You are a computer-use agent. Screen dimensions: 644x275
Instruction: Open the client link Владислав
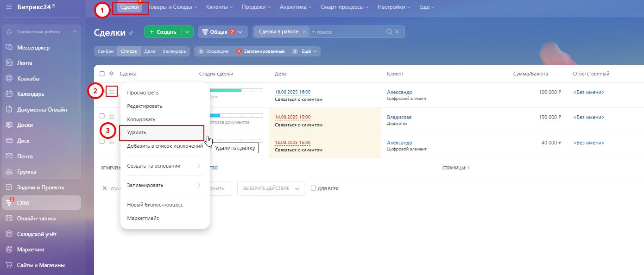399,117
